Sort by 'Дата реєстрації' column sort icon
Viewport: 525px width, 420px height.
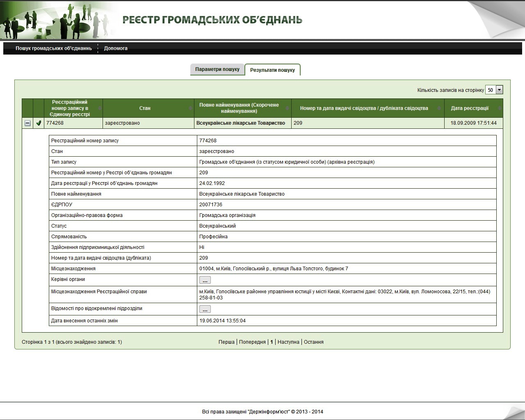click(x=499, y=108)
